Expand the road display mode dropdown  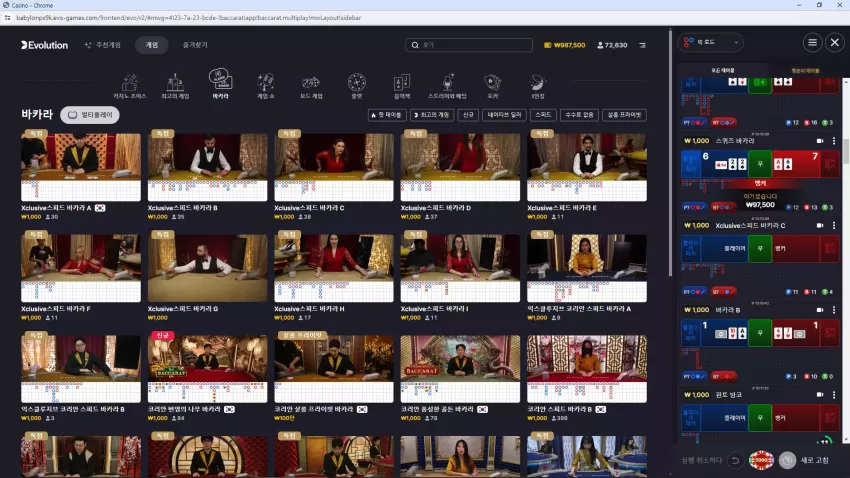click(711, 42)
